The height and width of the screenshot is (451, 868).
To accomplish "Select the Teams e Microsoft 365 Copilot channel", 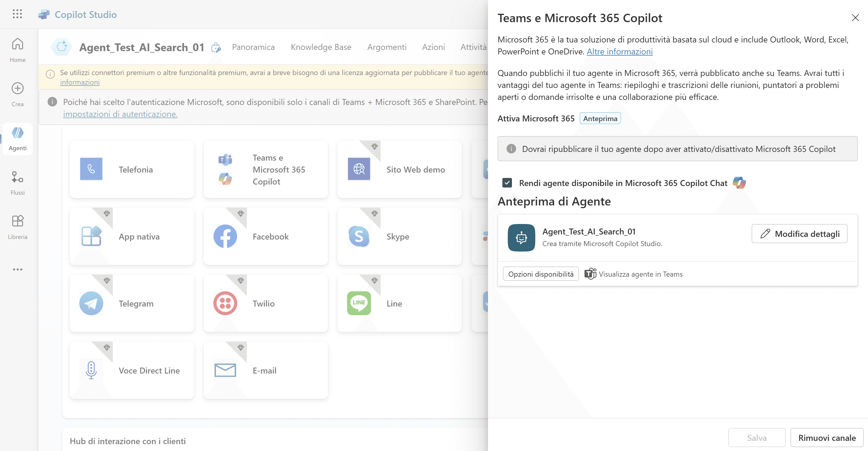I will pos(265,169).
